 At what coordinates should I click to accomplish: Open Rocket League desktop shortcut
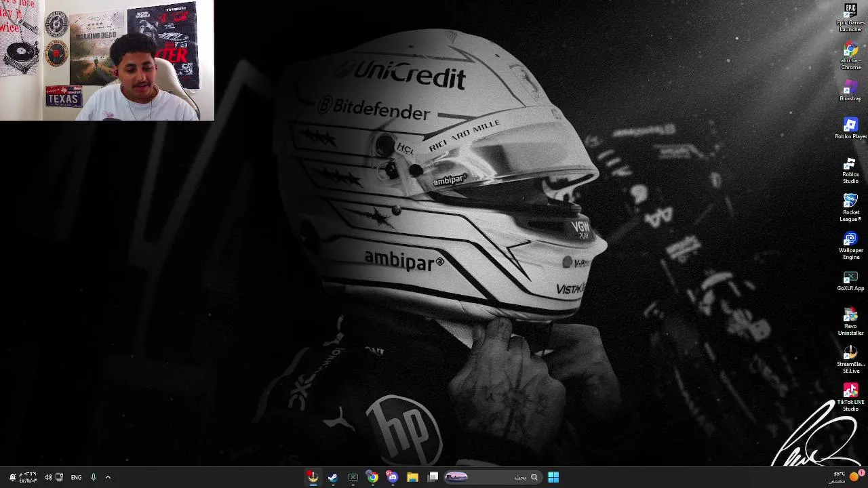[x=850, y=208]
